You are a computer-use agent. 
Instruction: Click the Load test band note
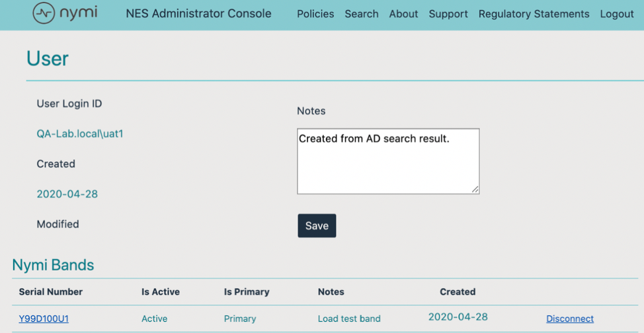[x=349, y=318]
